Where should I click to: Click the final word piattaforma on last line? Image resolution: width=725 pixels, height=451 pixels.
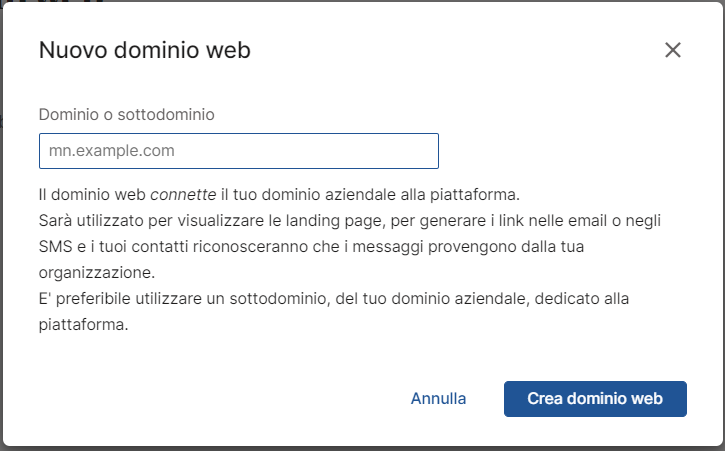[82, 325]
